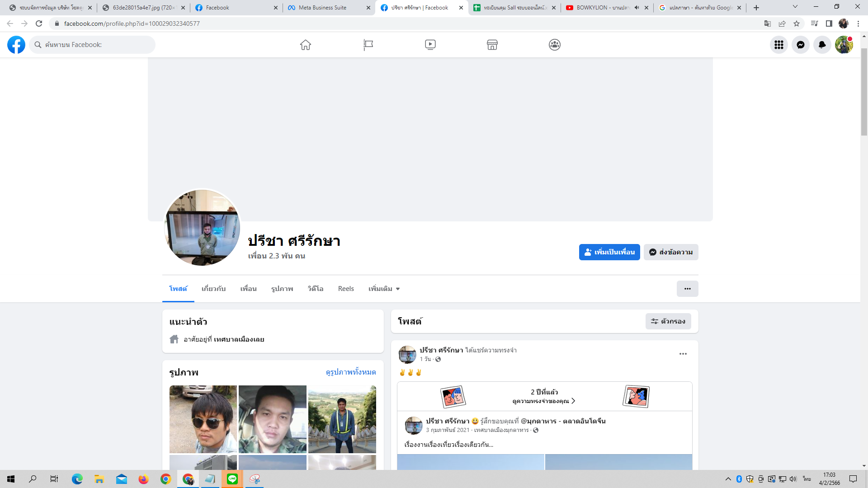Screen dimensions: 868x488
Task: Switch to the Reels tab
Action: pos(346,289)
